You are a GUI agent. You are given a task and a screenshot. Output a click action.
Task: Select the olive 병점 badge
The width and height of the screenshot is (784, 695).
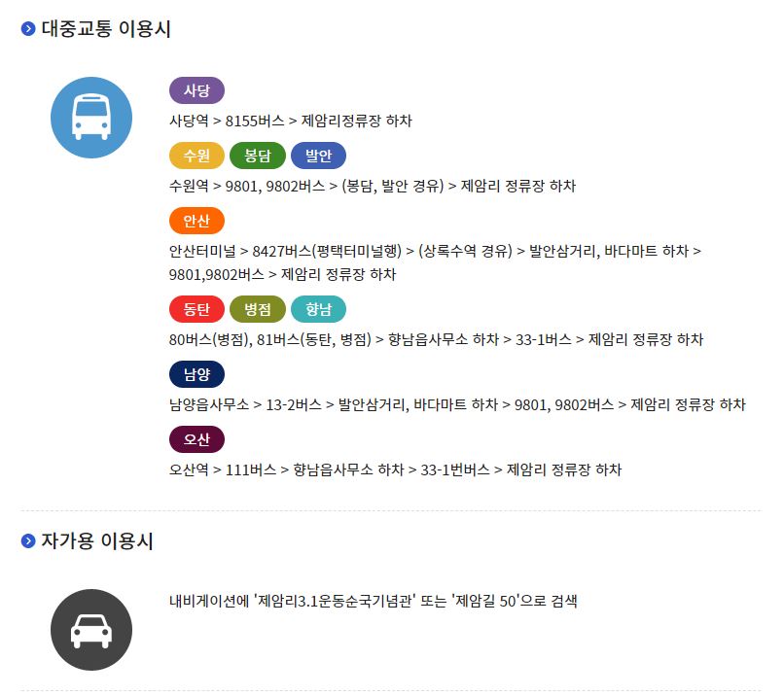(x=258, y=309)
